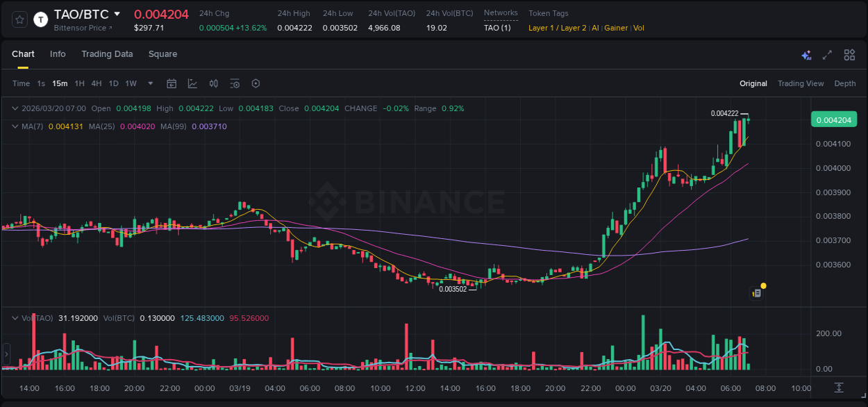Open the TAO/BTC pair selector dropdown
The image size is (868, 407).
(x=117, y=14)
